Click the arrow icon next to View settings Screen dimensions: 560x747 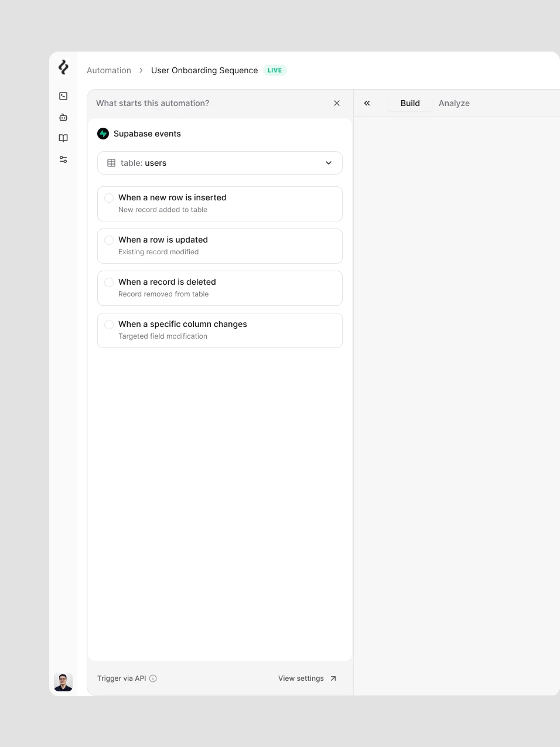click(333, 678)
